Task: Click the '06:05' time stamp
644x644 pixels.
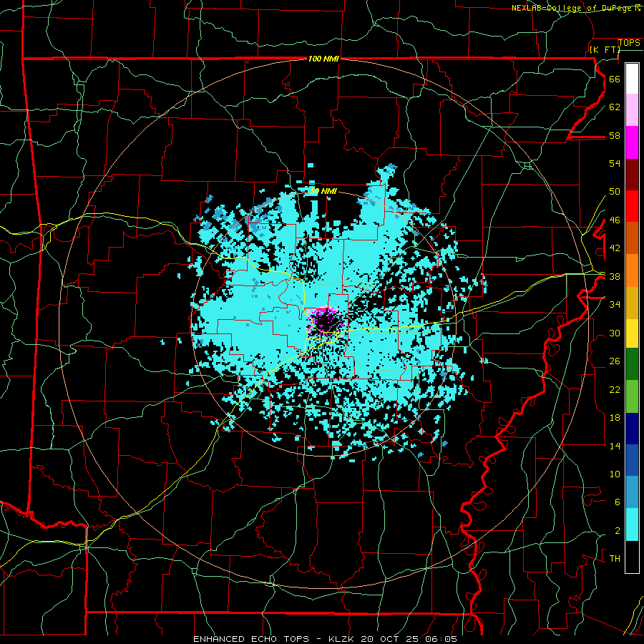Action: pyautogui.click(x=441, y=639)
